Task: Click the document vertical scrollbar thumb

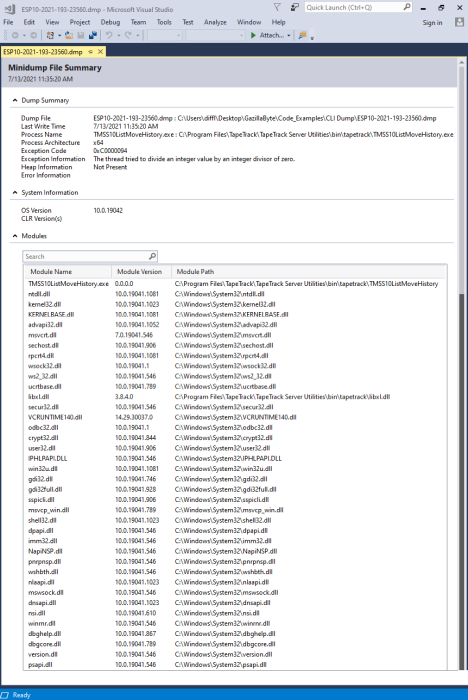Action: coord(462,481)
